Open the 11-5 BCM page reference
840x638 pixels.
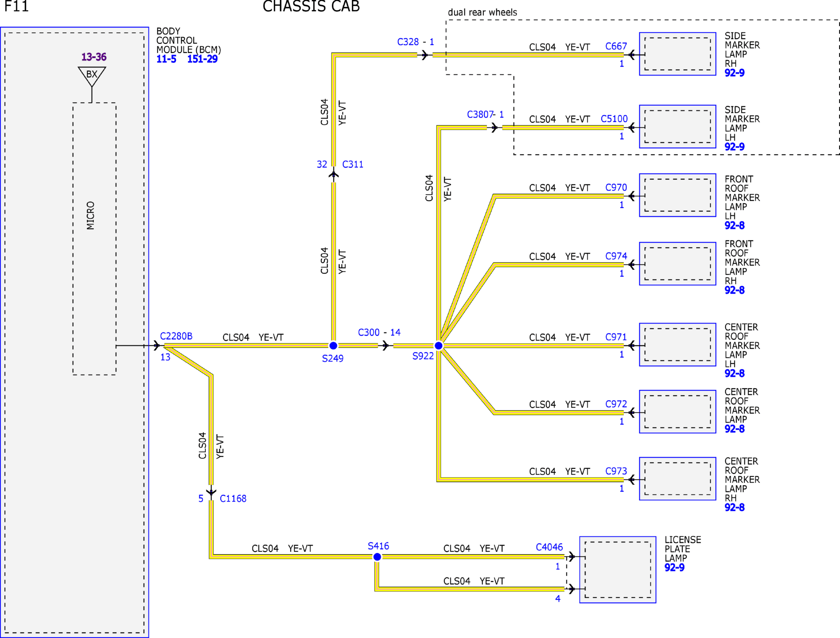(166, 59)
